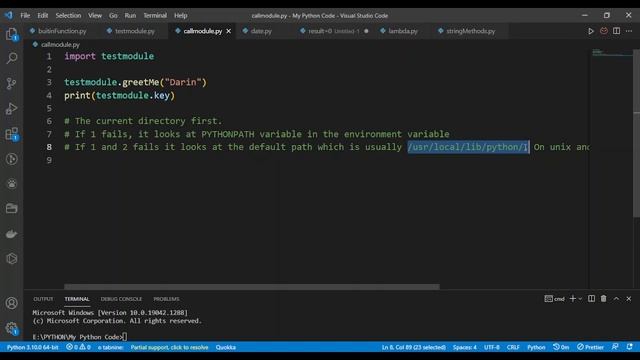Click the terminal prompt input line
Viewport: 640px width, 360px height.
[x=80, y=337]
